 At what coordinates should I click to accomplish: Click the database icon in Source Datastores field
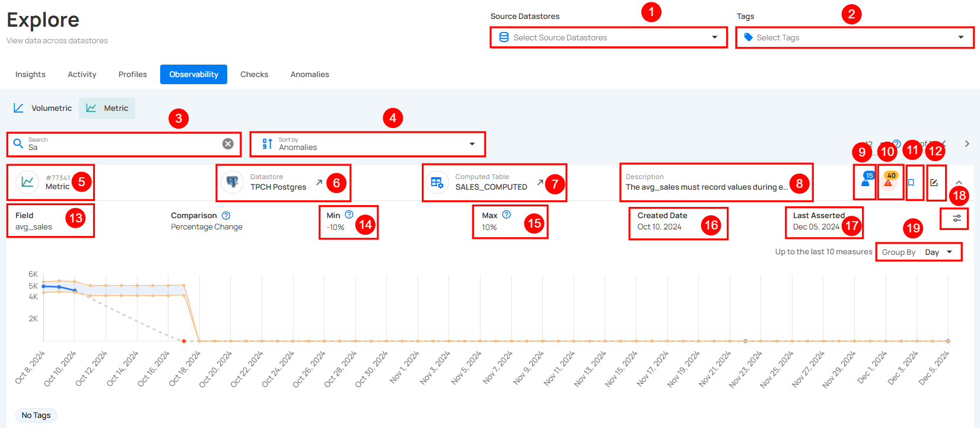click(504, 37)
